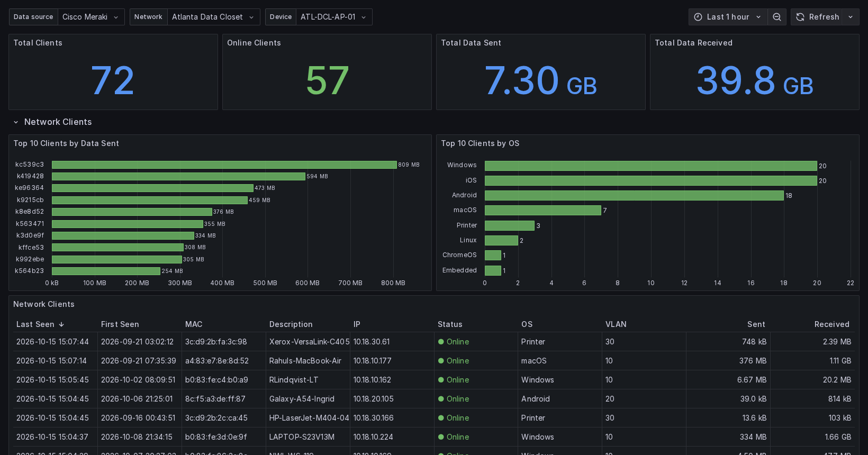Click the MAC address b0:83:fe:c4:b0:a9
The width and height of the screenshot is (868, 455).
pyautogui.click(x=216, y=380)
